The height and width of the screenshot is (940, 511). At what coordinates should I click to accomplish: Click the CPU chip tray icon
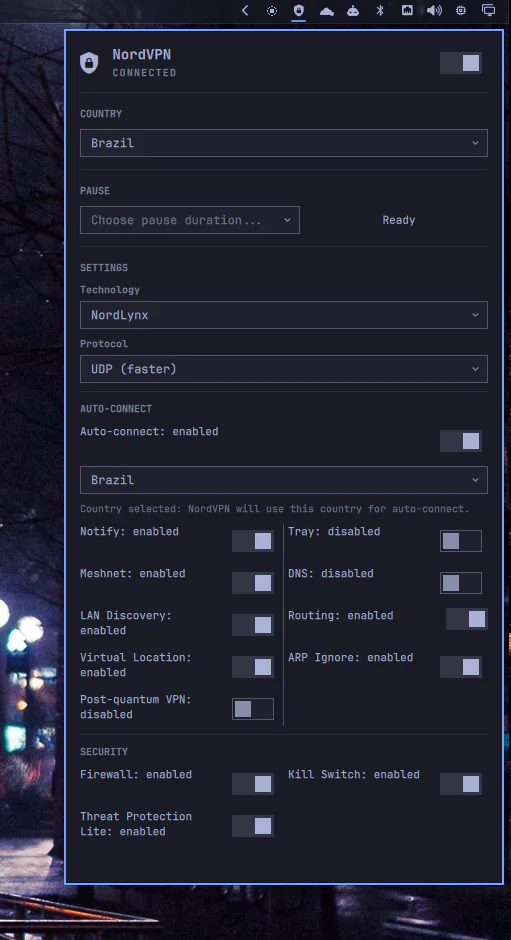point(461,10)
